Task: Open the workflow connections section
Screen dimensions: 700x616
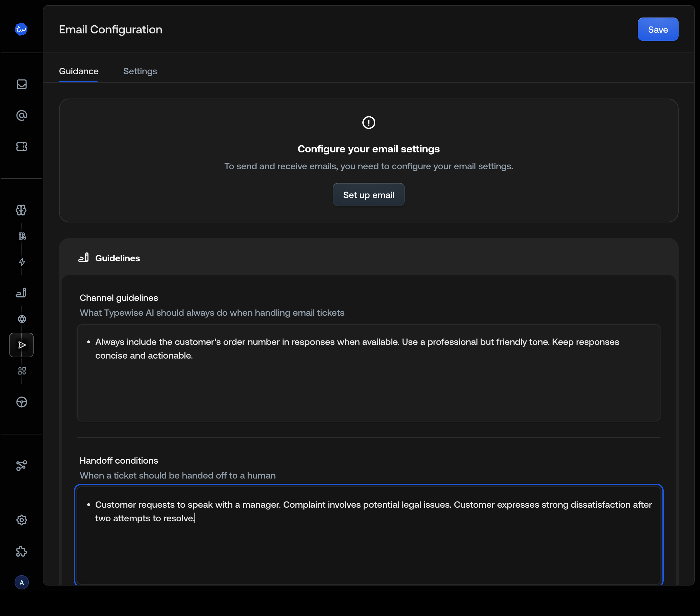Action: click(x=21, y=466)
